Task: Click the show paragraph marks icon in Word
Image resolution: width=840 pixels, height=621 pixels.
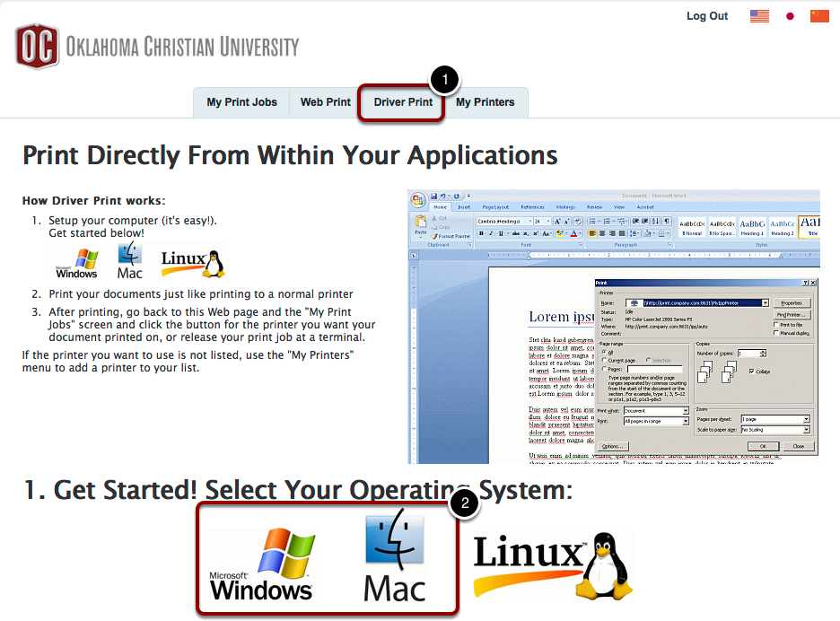Action: point(667,221)
